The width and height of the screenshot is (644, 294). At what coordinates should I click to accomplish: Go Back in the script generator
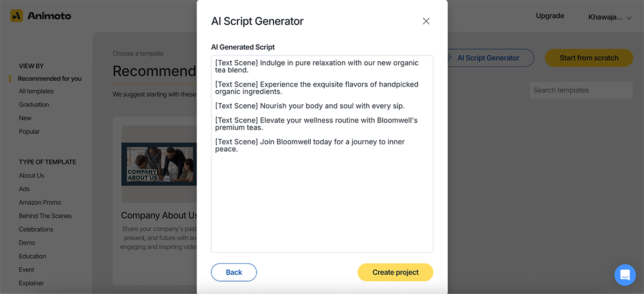coord(234,273)
